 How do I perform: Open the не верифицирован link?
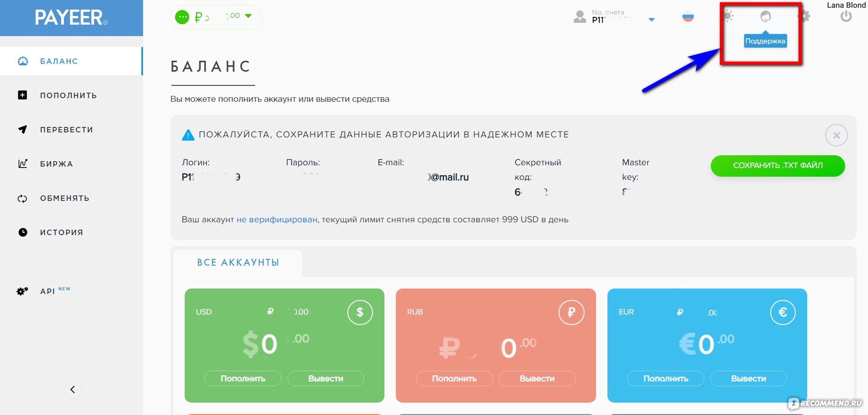pyautogui.click(x=277, y=220)
